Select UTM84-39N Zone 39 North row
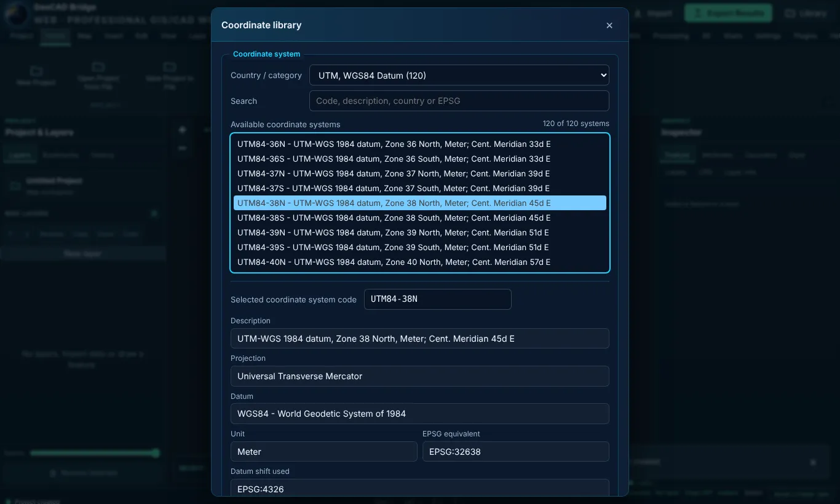840x504 pixels. click(420, 232)
